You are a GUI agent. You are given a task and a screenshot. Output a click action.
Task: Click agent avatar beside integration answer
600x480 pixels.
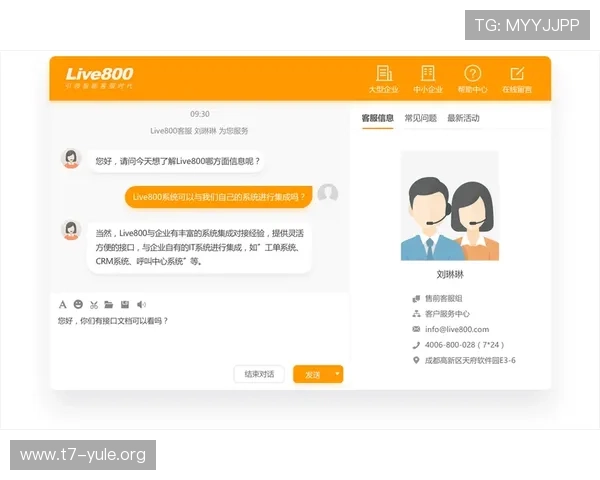[71, 230]
